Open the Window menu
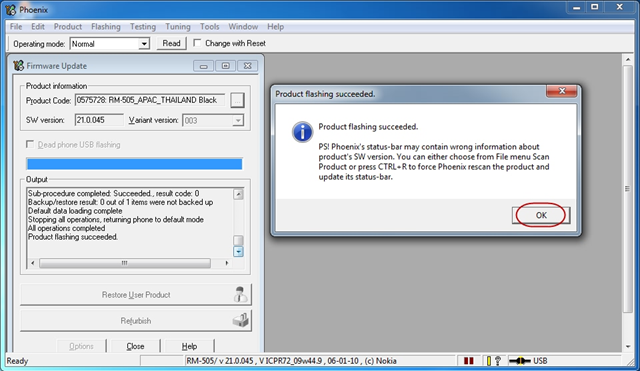 pyautogui.click(x=243, y=27)
